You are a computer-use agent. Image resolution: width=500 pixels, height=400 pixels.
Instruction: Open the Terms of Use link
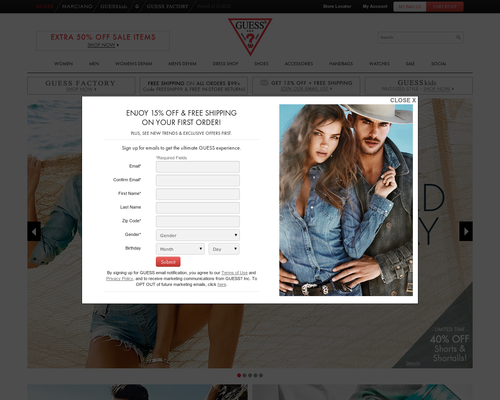click(234, 273)
